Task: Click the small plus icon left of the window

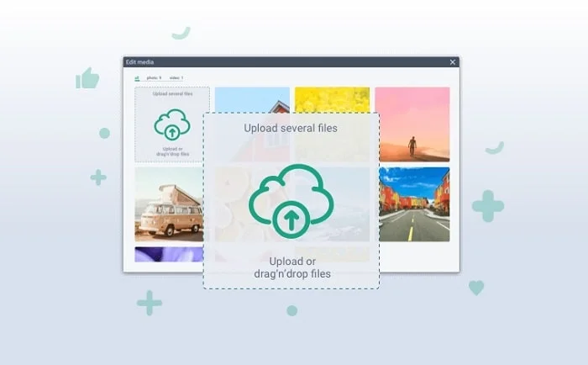Action: point(98,177)
